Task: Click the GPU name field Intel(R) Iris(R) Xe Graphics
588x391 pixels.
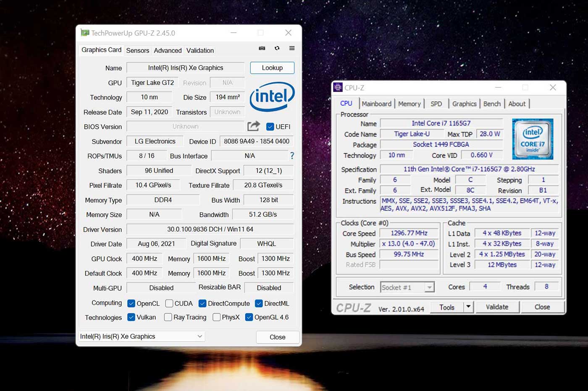Action: [185, 68]
